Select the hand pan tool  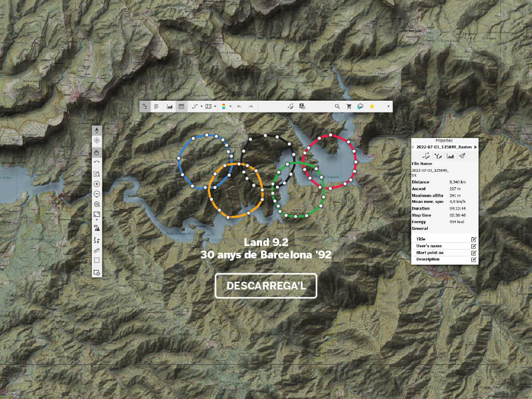point(97,152)
